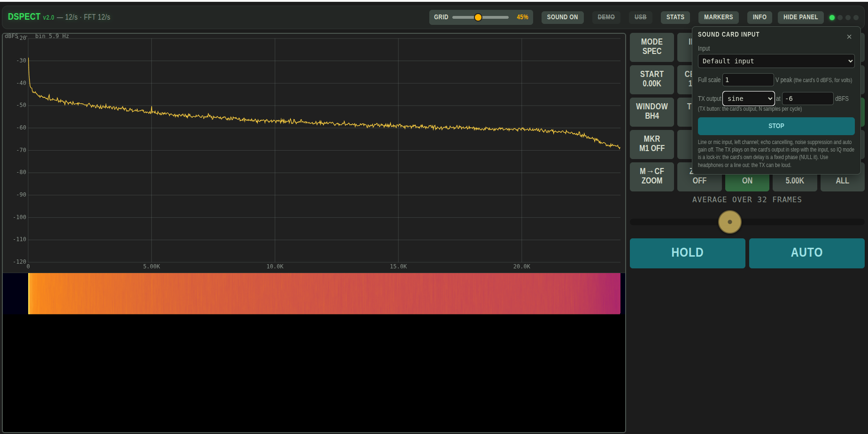Image resolution: width=868 pixels, height=434 pixels.
Task: Grab the averaging frames slider knob
Action: point(729,222)
